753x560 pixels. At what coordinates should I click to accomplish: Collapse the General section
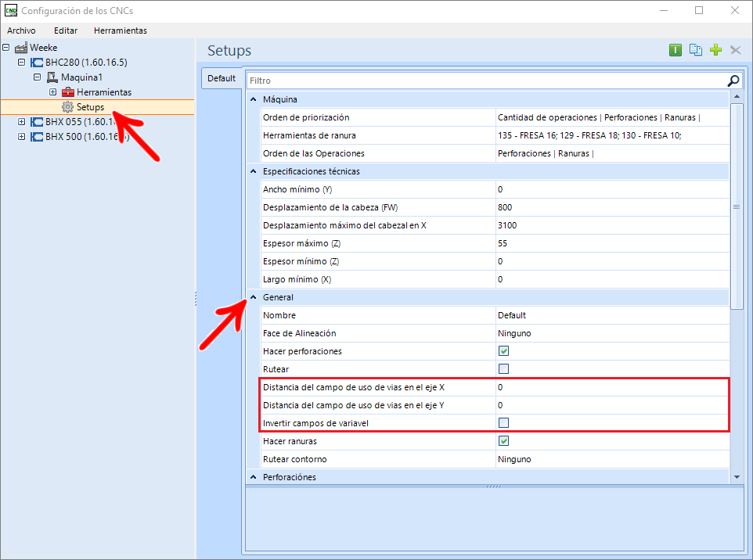[x=253, y=297]
